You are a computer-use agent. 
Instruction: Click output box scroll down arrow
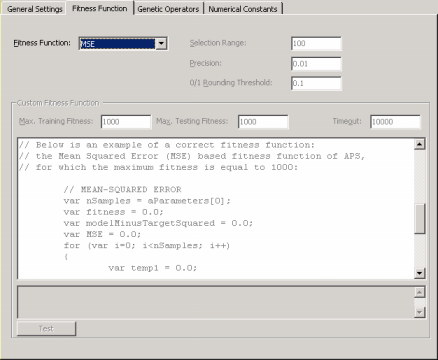419,312
